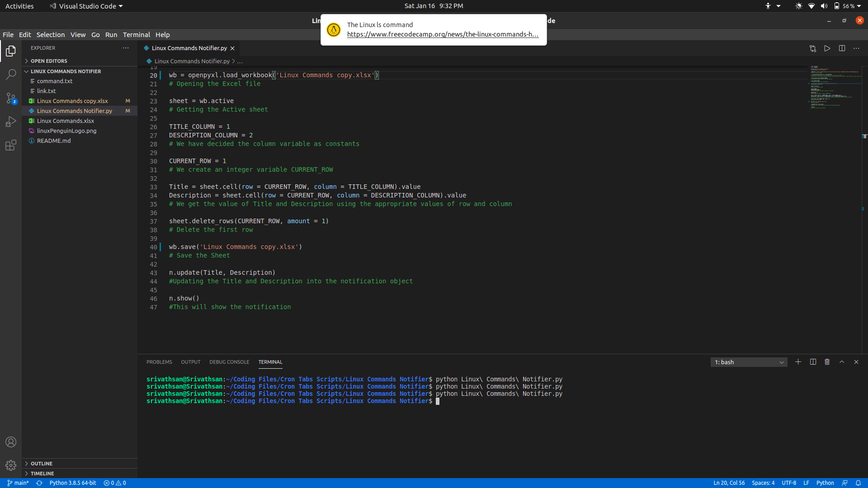This screenshot has width=868, height=488.
Task: Run Python file with the play icon
Action: 827,48
